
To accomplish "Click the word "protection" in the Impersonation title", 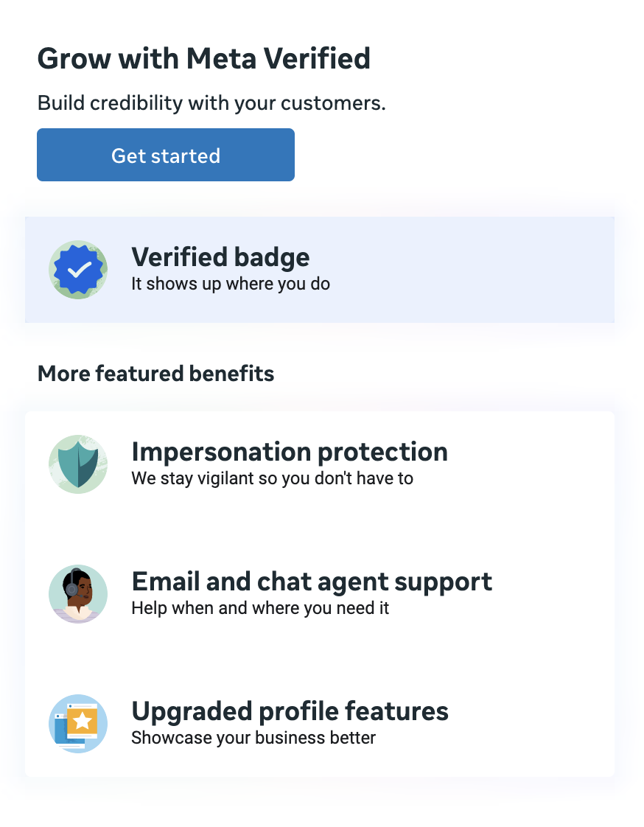I will pos(377,452).
